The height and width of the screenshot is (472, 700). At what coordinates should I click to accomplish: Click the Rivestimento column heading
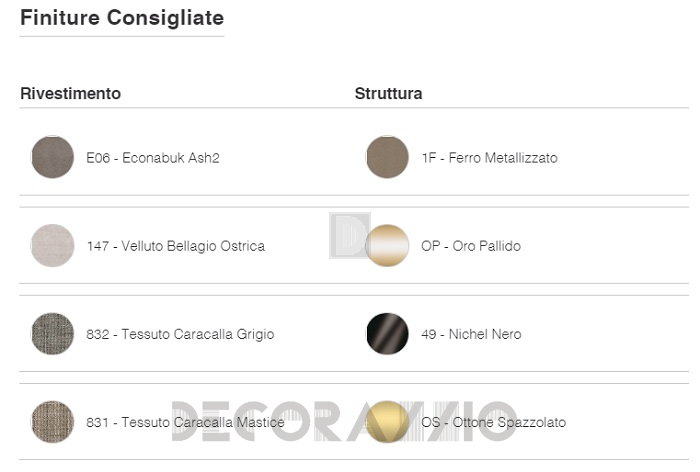click(71, 94)
